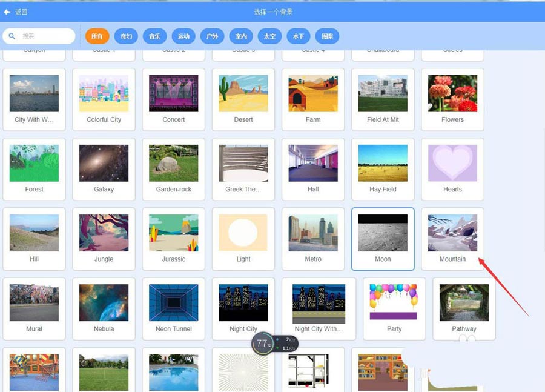Choose the Party backdrop
The width and height of the screenshot is (545, 392).
click(x=394, y=309)
